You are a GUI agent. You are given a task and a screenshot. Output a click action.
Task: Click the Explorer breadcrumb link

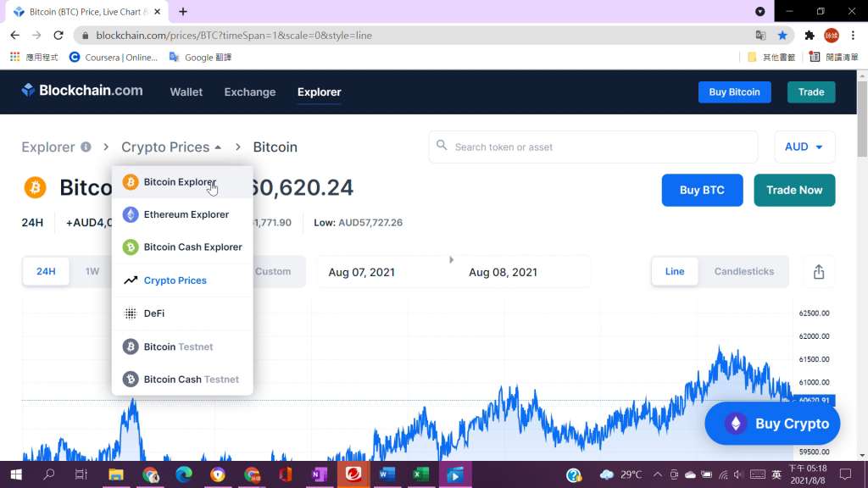pos(48,147)
